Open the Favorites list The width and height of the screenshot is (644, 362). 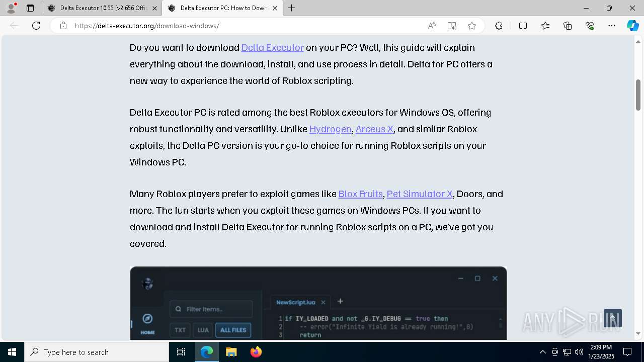click(x=545, y=26)
